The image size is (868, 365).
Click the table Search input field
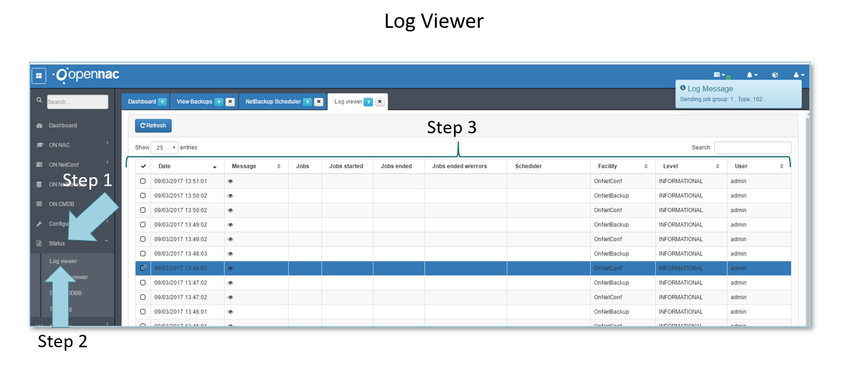(x=752, y=148)
